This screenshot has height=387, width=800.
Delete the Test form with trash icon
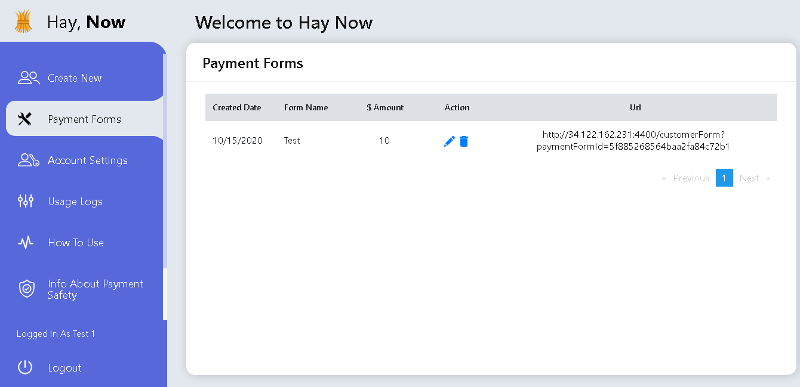point(464,141)
